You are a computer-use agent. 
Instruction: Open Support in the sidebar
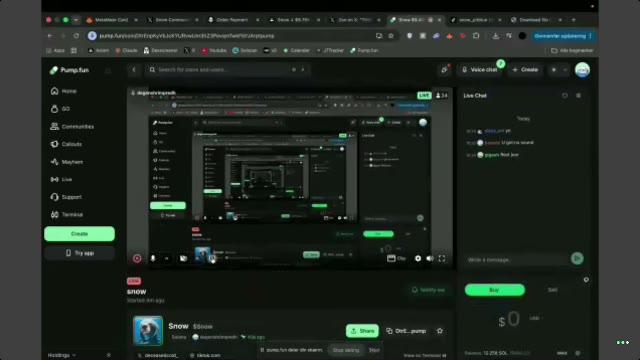point(66,197)
